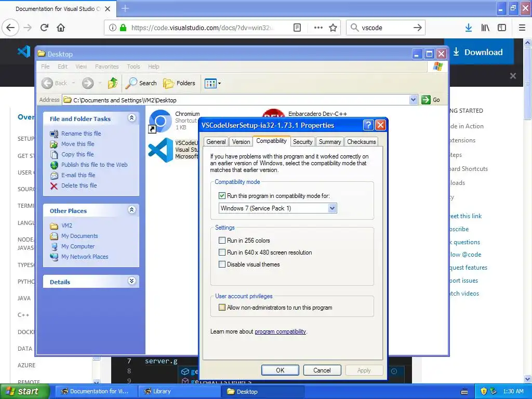Click the help question mark in Properties
This screenshot has width=532, height=399.
pos(368,125)
